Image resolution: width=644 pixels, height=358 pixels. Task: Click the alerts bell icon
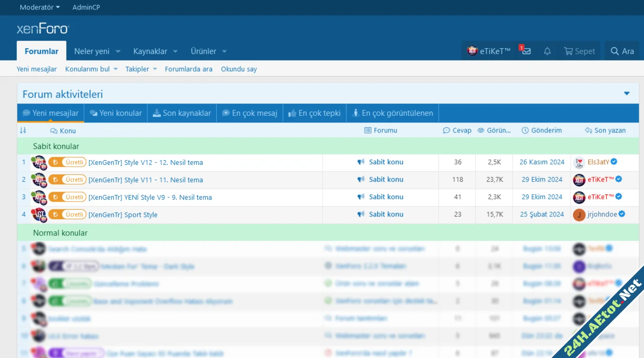point(547,51)
